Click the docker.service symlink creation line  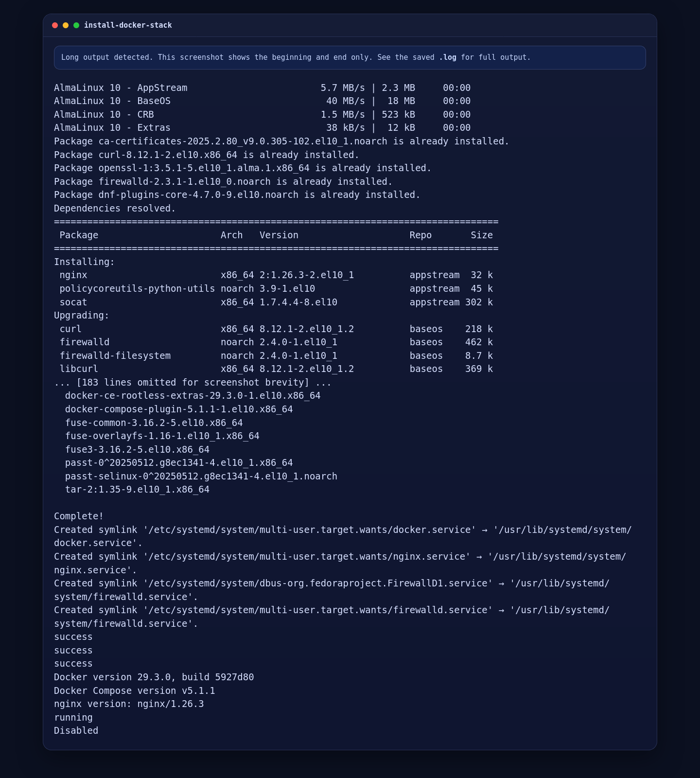tap(343, 537)
